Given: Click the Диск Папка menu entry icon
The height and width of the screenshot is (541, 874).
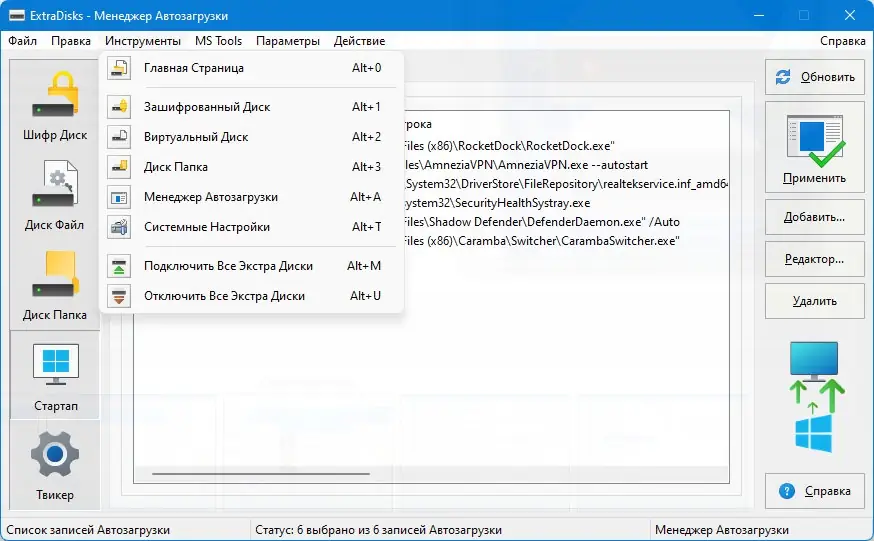Looking at the screenshot, I should [119, 167].
